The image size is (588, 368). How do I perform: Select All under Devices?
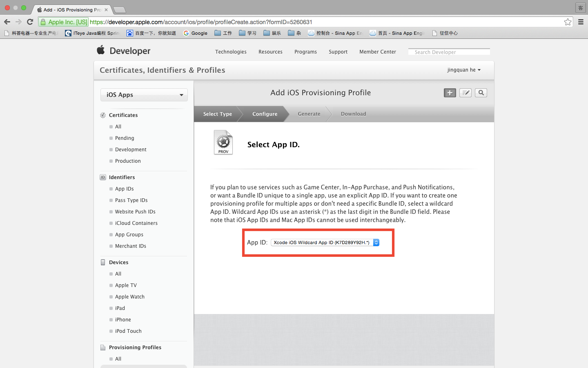point(118,274)
